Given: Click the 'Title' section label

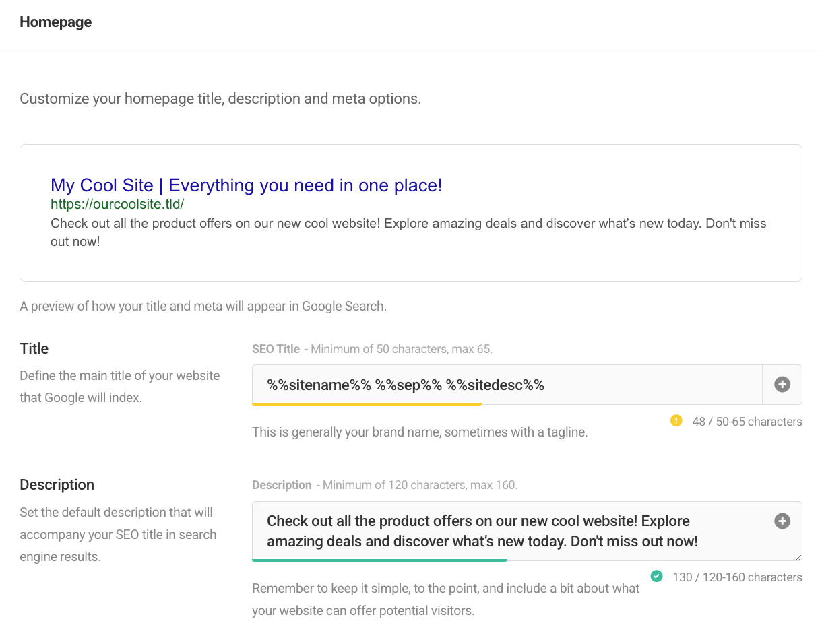Looking at the screenshot, I should click(34, 348).
